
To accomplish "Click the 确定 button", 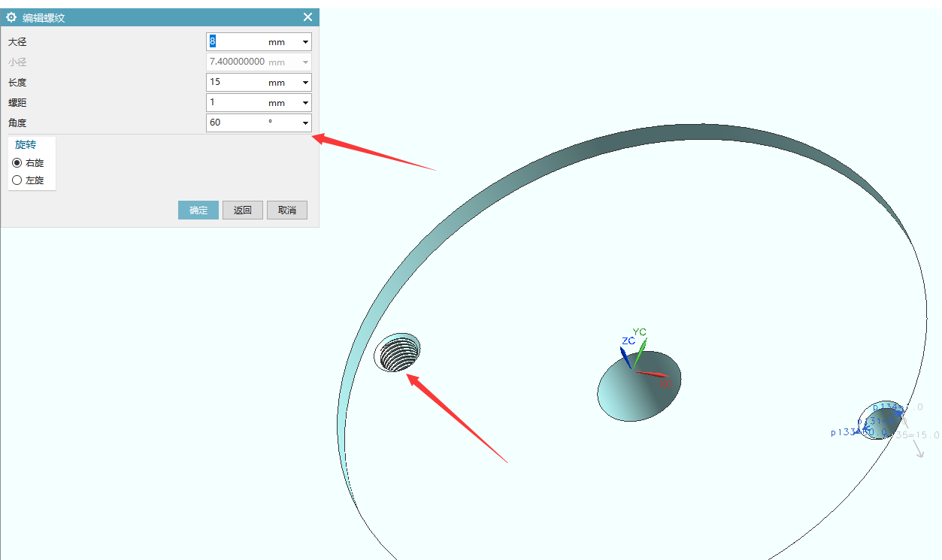I will [198, 210].
